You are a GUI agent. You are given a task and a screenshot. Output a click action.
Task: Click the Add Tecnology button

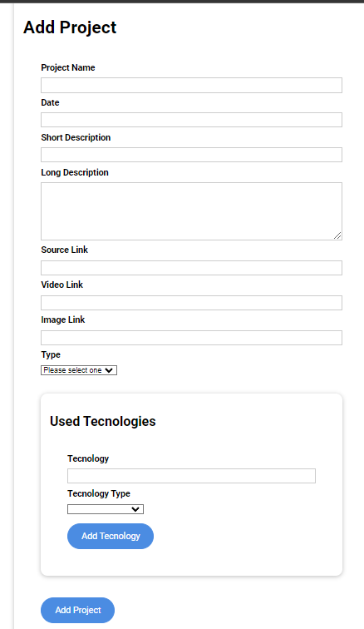(x=111, y=536)
